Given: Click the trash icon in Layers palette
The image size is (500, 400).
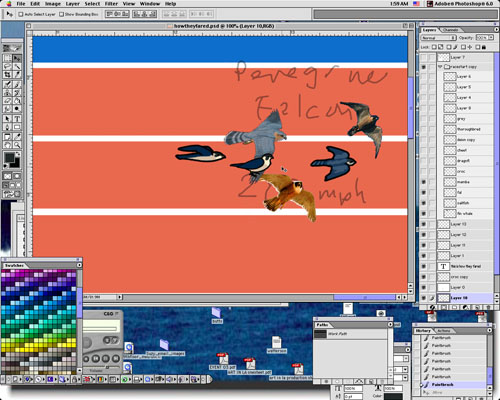Looking at the screenshot, I should click(x=489, y=307).
